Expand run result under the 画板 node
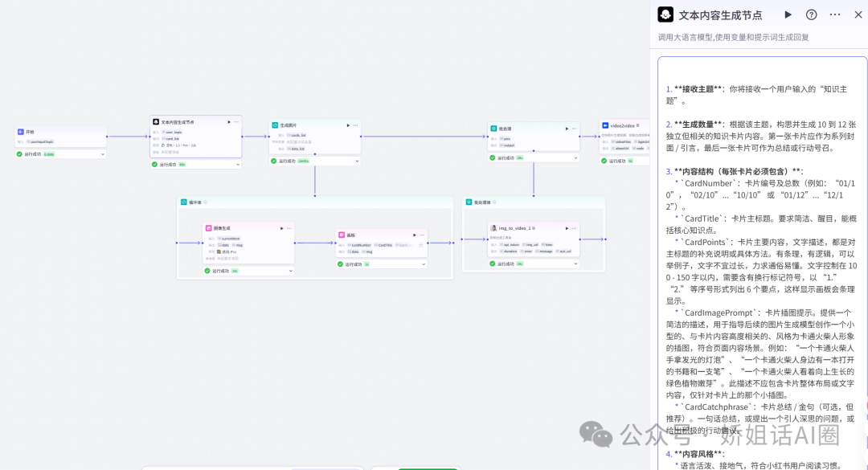This screenshot has height=470, width=868. tap(424, 264)
